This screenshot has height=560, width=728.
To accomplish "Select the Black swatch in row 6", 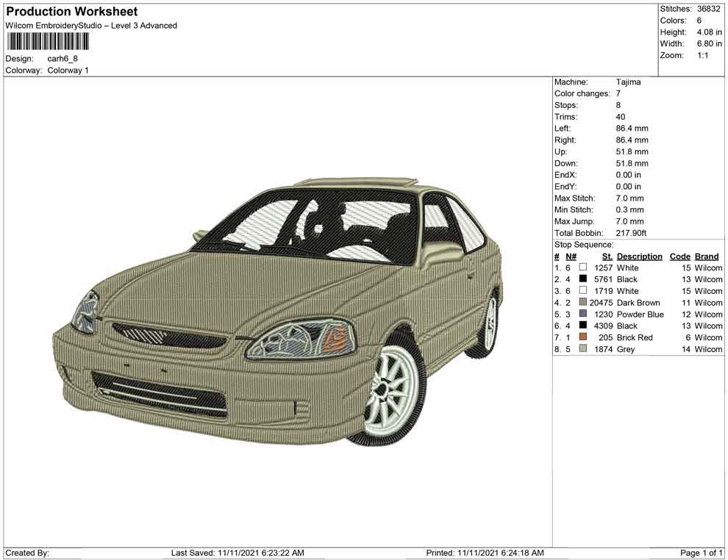I will pyautogui.click(x=581, y=326).
